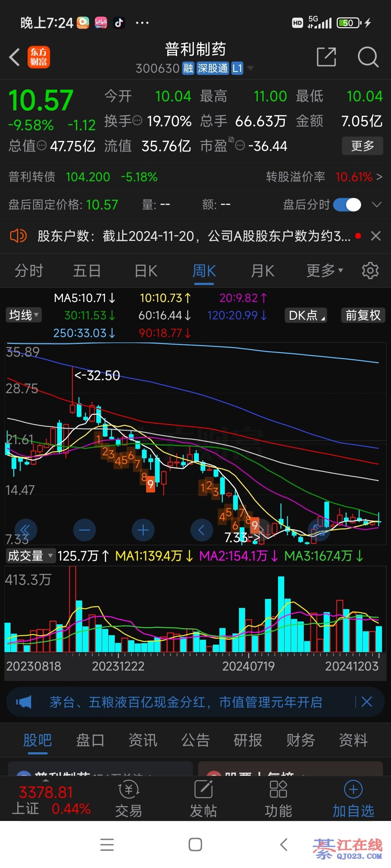Viewport: 391px width, 868px height.
Task: Open the share icon at top right
Action: (x=326, y=57)
